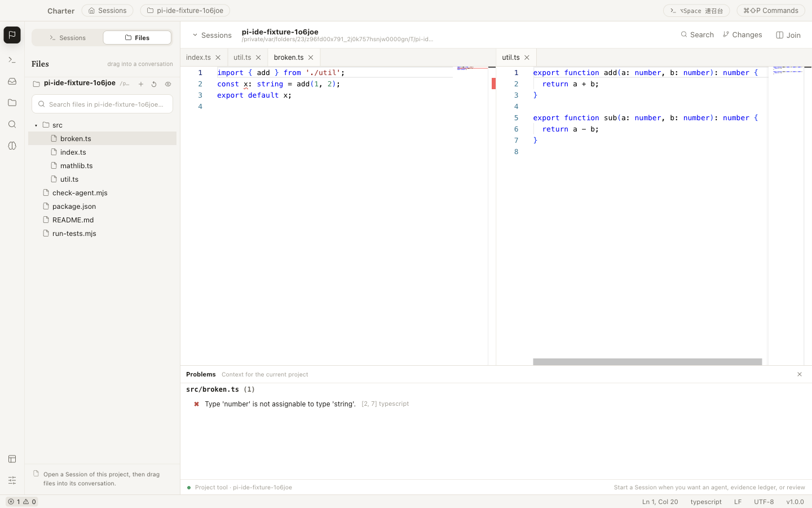Click the v1.0.0 version label

(x=795, y=502)
